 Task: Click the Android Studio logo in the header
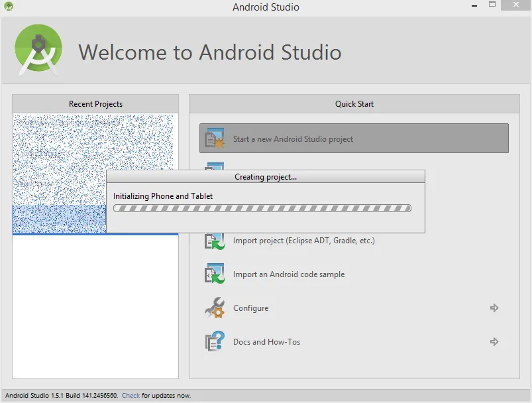38,50
